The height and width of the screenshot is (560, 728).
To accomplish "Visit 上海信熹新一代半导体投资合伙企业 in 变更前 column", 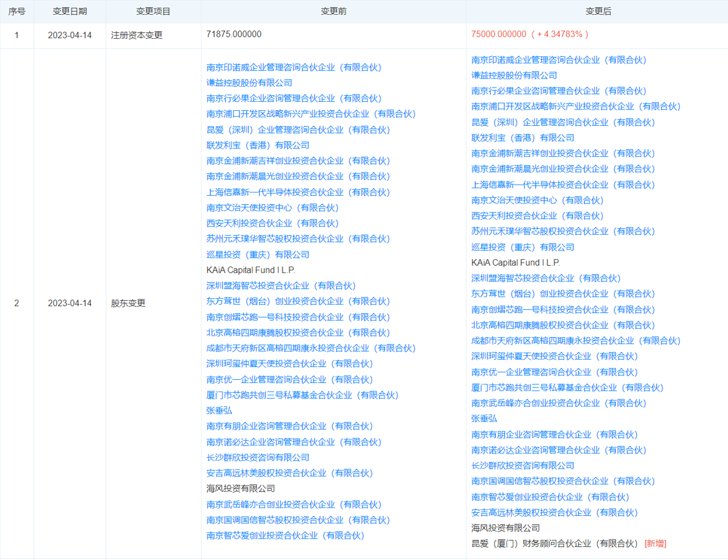I will coord(298,192).
